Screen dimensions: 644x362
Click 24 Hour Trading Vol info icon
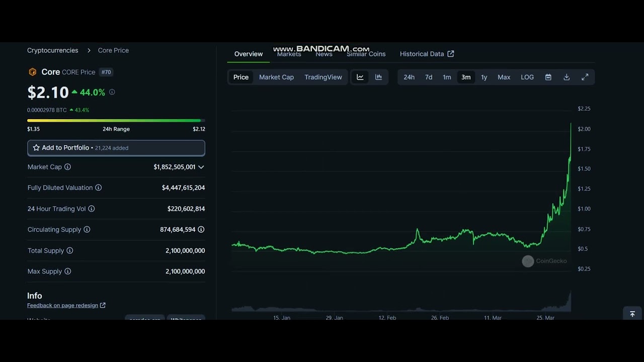pos(92,209)
